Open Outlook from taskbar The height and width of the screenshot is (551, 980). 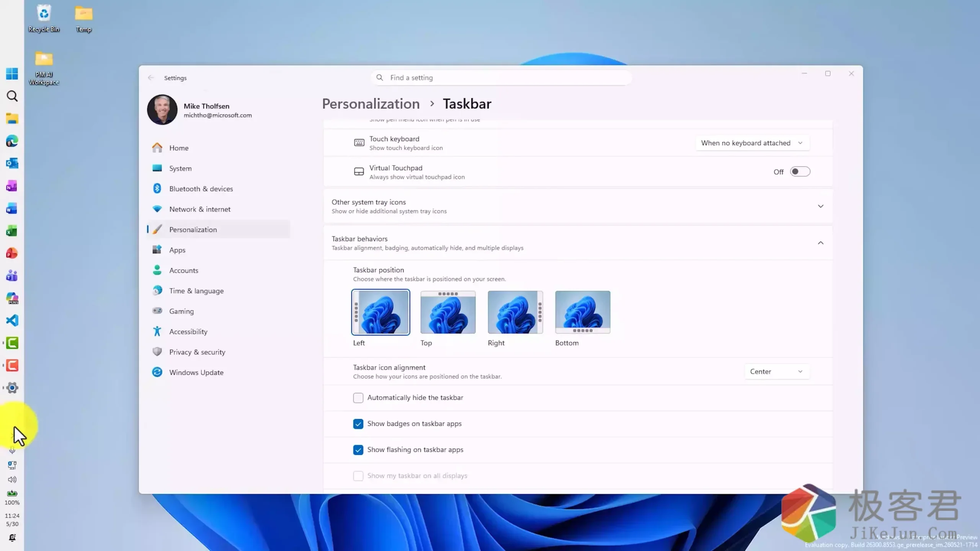(x=12, y=163)
